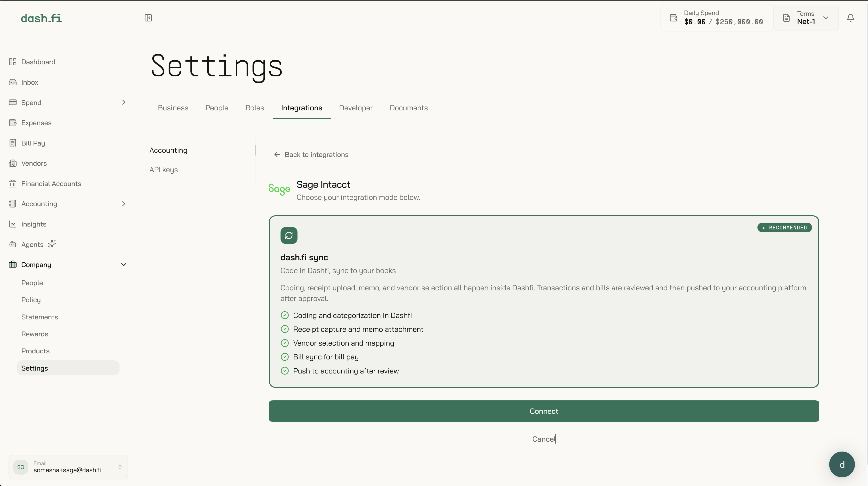Viewport: 868px width, 486px height.
Task: Open Insights page
Action: pyautogui.click(x=34, y=224)
